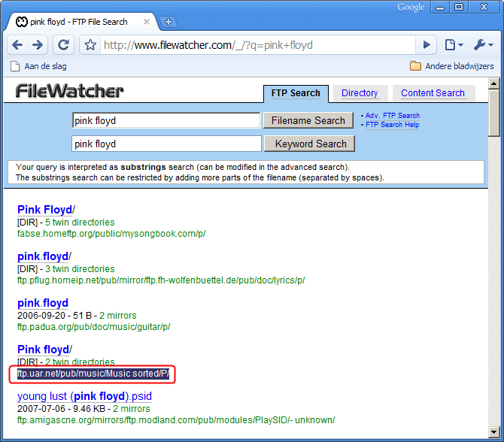504x442 pixels.
Task: Go forward using the browser forward arrow
Action: pyautogui.click(x=38, y=45)
